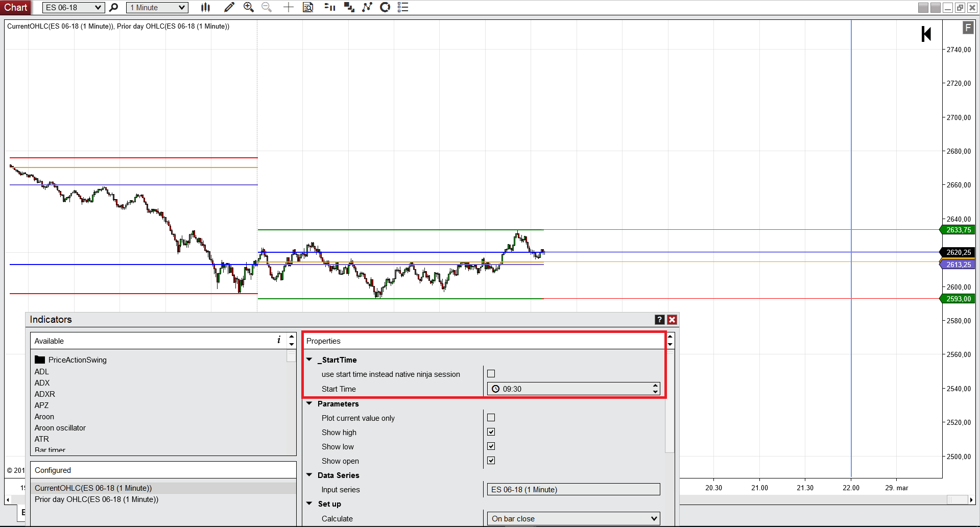The image size is (980, 527).
Task: Click the Properties header up arrow
Action: tap(670, 337)
